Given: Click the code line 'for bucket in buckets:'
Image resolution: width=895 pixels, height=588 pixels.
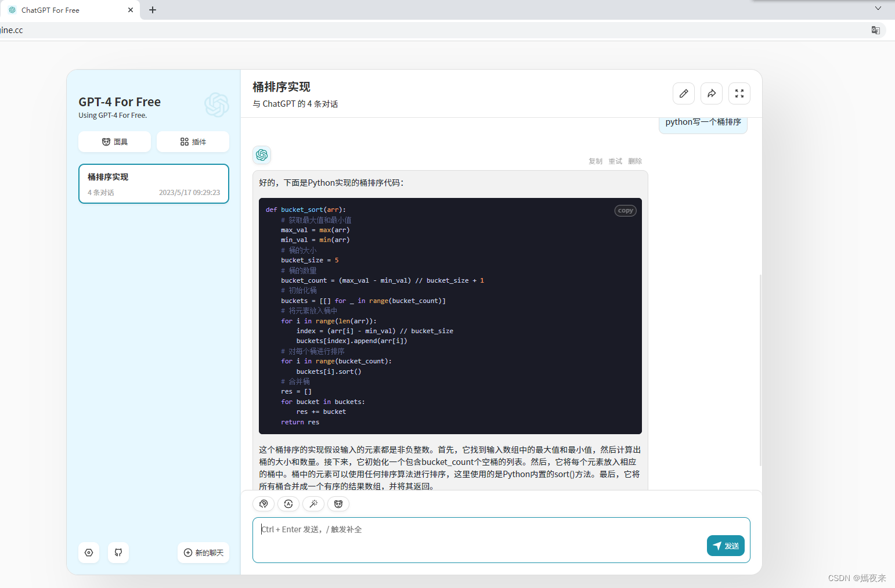Looking at the screenshot, I should (x=323, y=402).
